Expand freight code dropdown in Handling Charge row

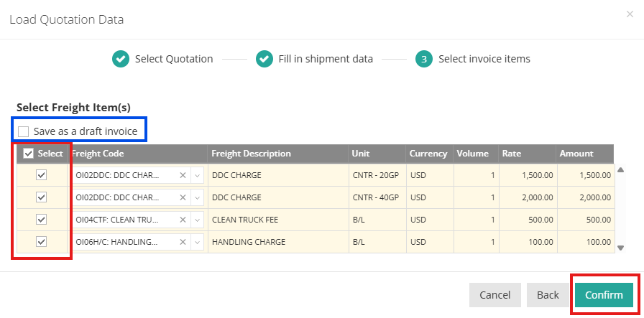click(x=198, y=242)
